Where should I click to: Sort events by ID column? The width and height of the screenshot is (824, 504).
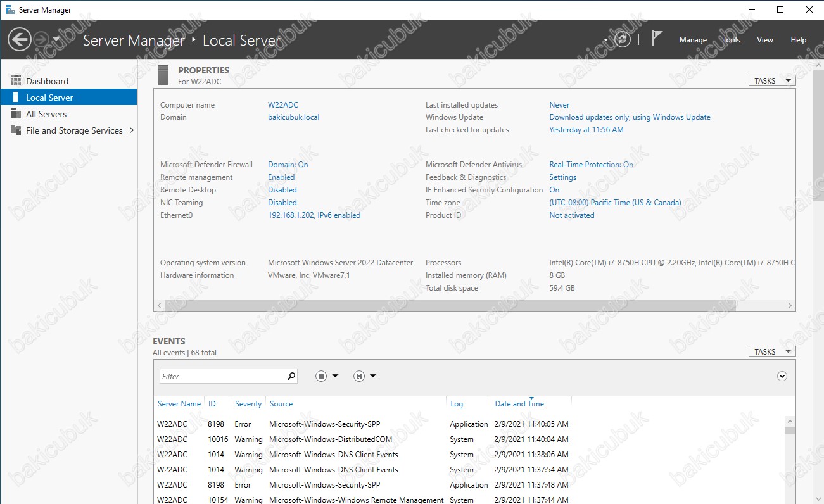pos(212,404)
